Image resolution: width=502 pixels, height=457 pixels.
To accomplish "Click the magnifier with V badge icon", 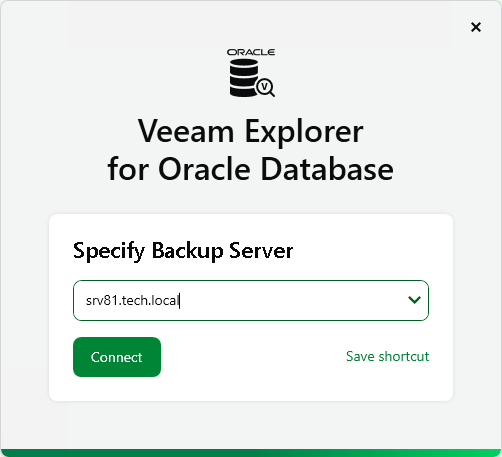I will (265, 88).
